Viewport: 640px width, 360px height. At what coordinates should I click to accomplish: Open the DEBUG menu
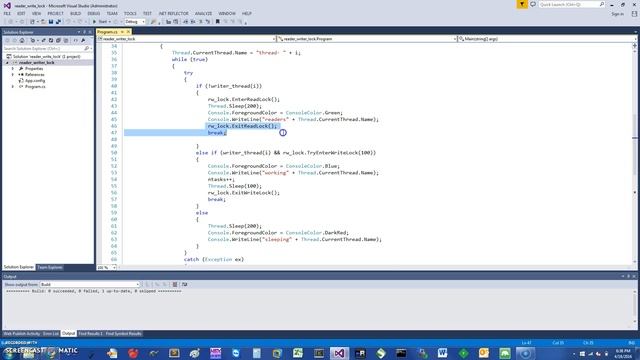point(93,13)
